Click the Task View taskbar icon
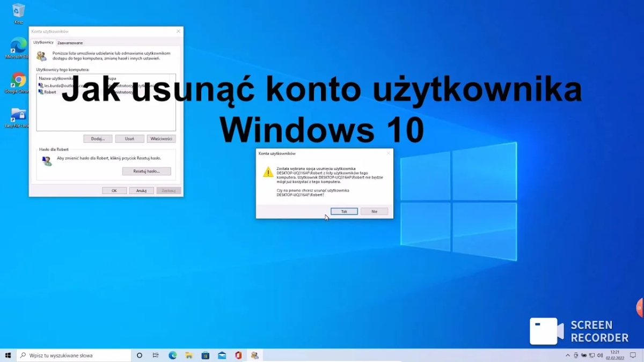The width and height of the screenshot is (644, 362). (x=156, y=355)
